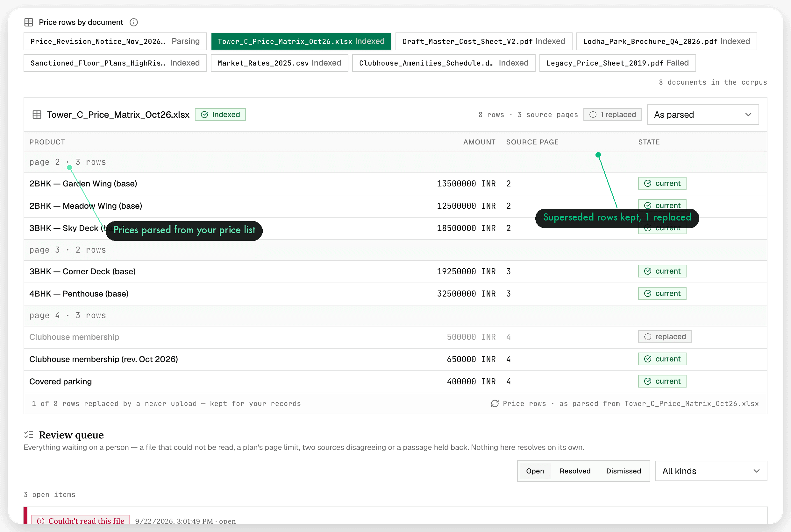Select Market_Rates_2025.csv document tab
Screen dimensions: 791x532
point(279,63)
